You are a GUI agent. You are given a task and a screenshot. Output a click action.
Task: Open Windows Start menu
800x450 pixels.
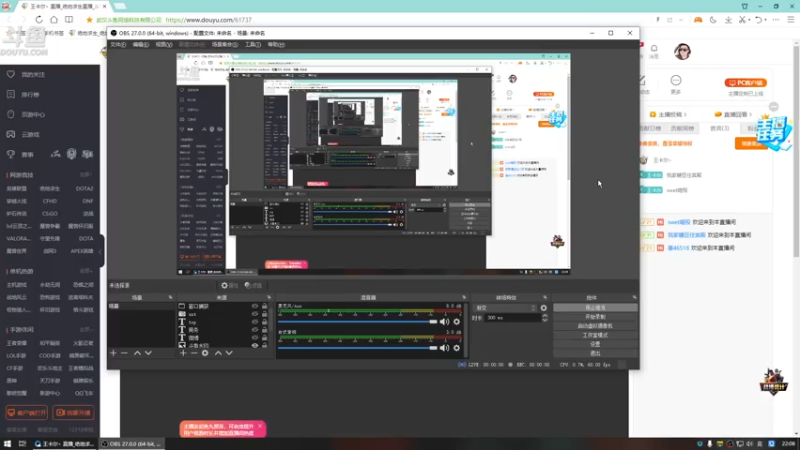(7, 444)
